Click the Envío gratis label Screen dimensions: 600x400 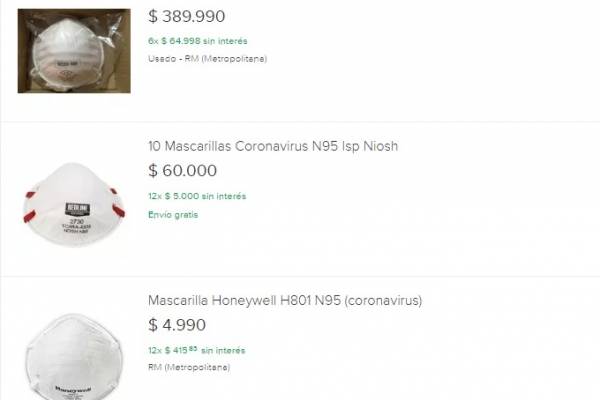tap(173, 215)
